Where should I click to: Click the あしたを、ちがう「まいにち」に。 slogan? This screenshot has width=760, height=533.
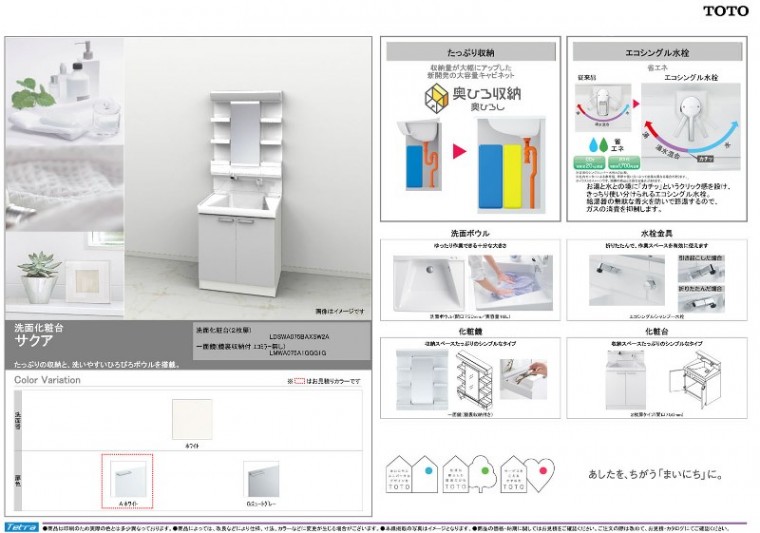(x=656, y=474)
